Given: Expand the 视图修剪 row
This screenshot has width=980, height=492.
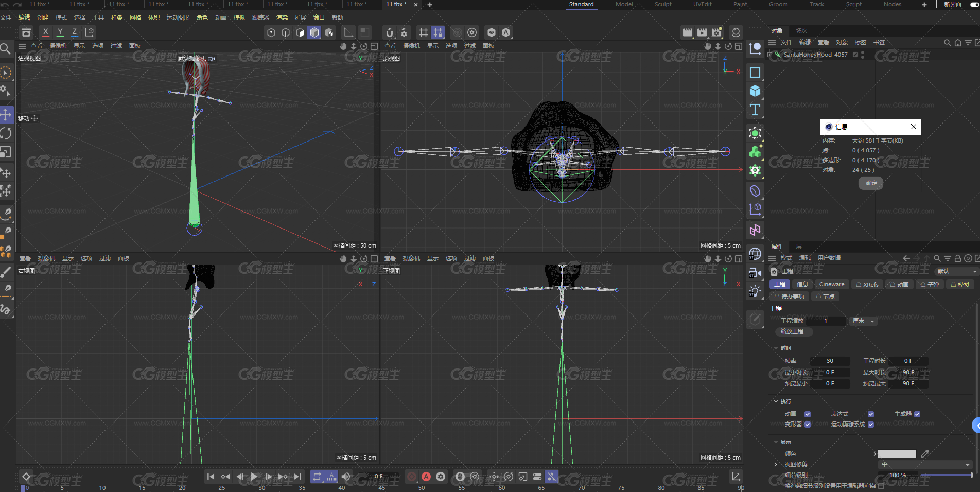Looking at the screenshot, I should [x=776, y=464].
